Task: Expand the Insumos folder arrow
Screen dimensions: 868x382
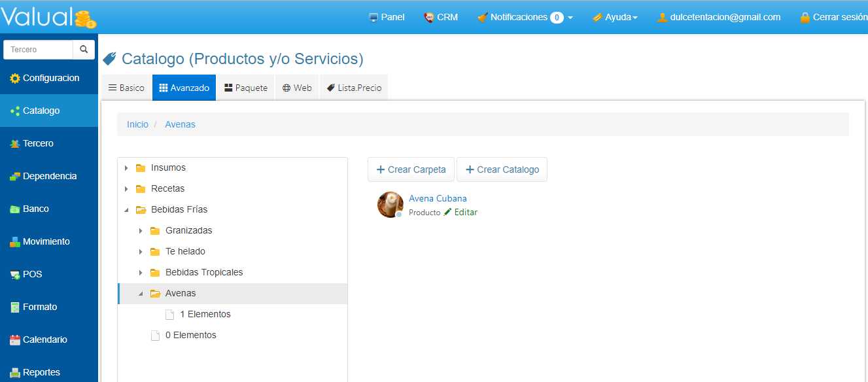Action: click(x=126, y=168)
